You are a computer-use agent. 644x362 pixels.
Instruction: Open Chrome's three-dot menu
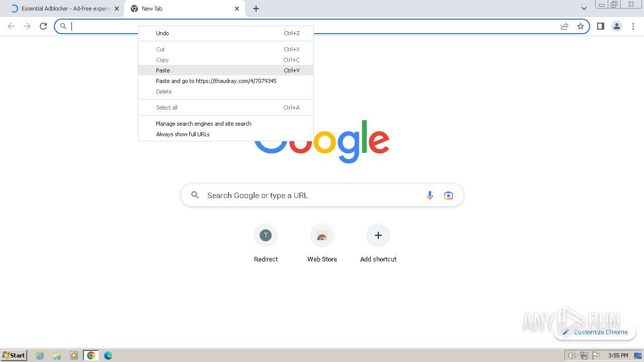633,26
